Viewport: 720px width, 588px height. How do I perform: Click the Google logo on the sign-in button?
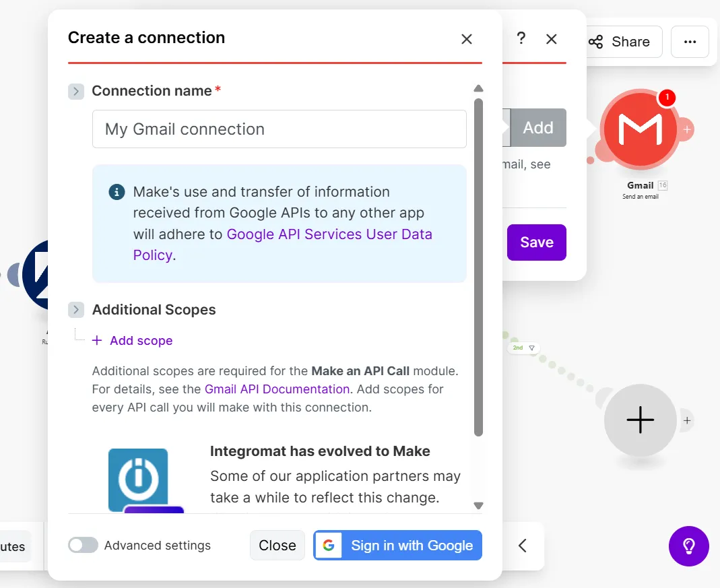click(x=329, y=546)
